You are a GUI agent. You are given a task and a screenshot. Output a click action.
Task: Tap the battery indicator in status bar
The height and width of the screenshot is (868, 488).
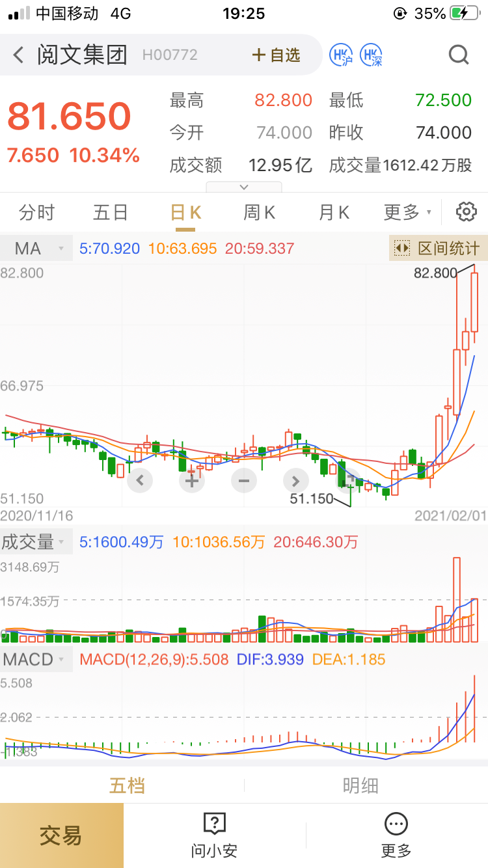click(463, 13)
